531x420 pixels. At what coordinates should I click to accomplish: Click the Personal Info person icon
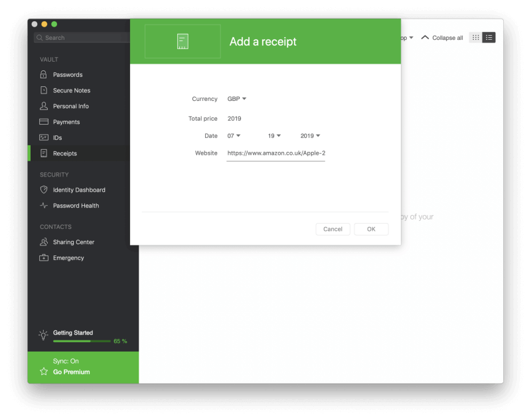point(44,106)
